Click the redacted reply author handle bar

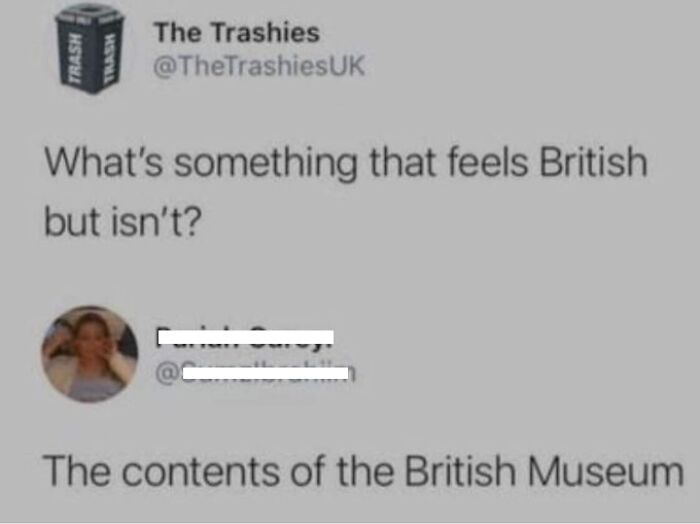265,373
